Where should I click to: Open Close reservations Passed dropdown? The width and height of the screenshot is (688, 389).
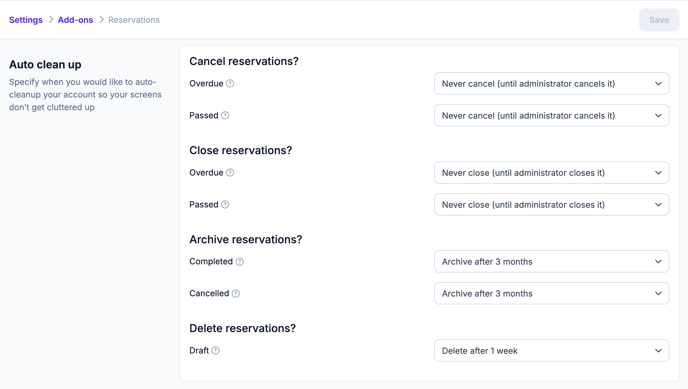(552, 204)
